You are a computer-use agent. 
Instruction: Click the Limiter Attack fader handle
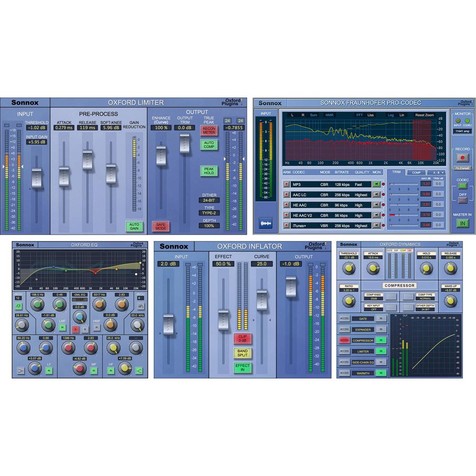[64, 177]
